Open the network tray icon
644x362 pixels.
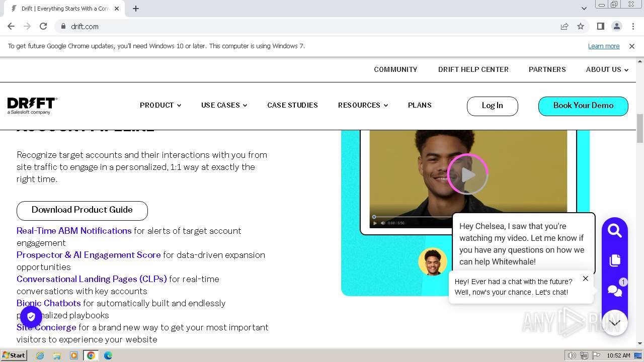584,355
